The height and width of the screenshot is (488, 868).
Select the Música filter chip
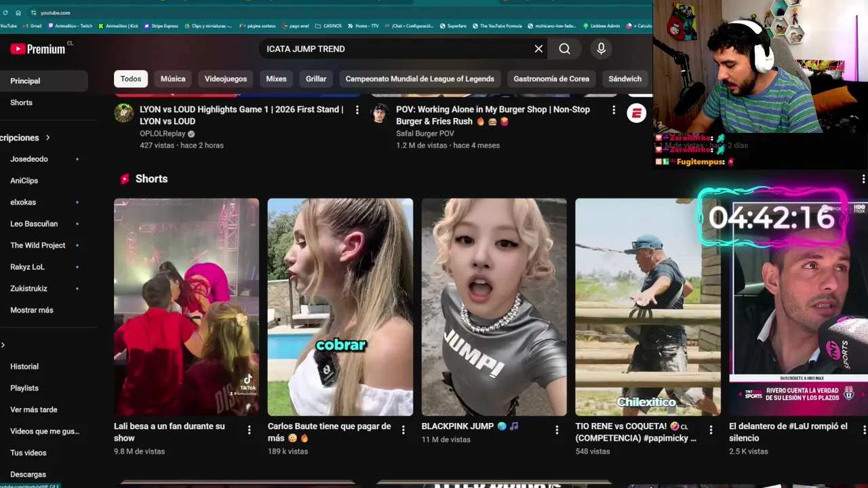pyautogui.click(x=173, y=79)
